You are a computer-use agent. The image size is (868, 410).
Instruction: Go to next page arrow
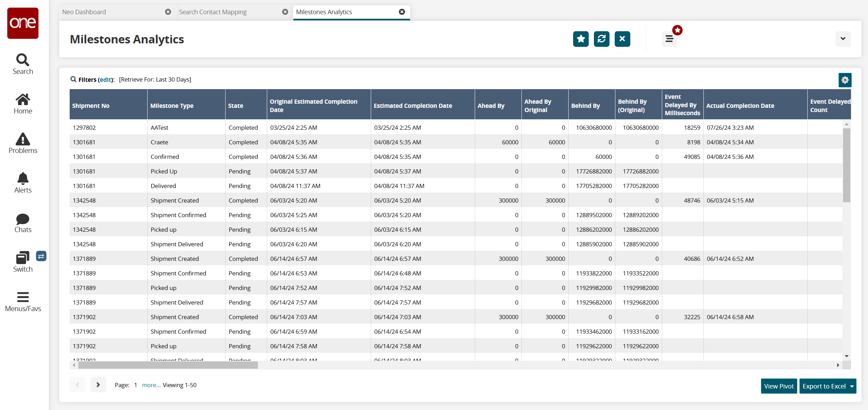(98, 385)
